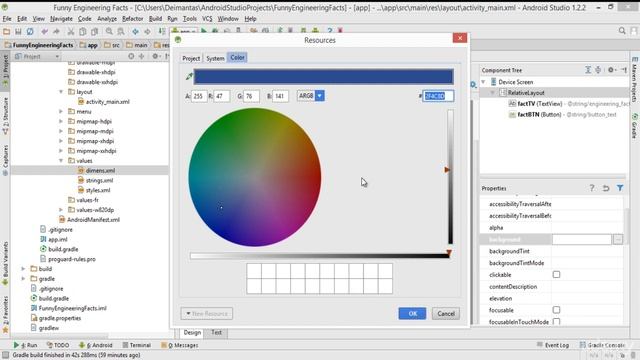Click the Save All toolbar icon

(18, 31)
